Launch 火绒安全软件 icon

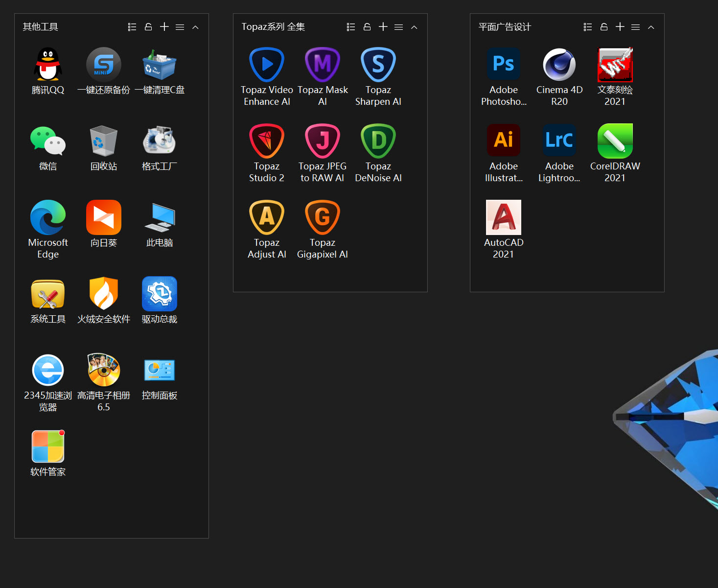click(104, 294)
